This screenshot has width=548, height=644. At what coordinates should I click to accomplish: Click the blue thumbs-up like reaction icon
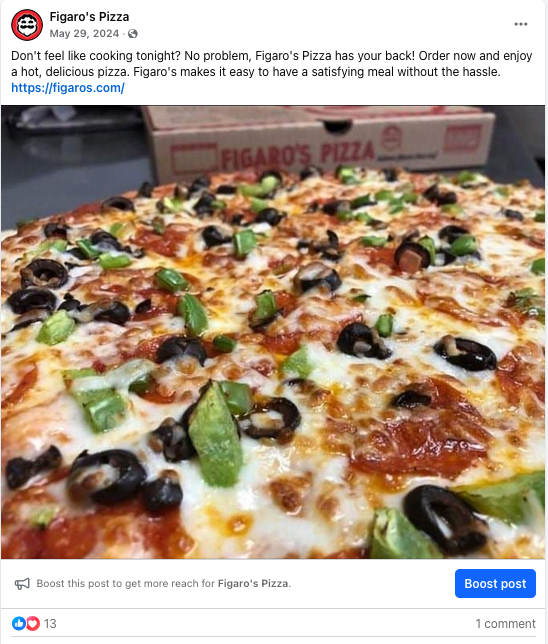point(18,623)
